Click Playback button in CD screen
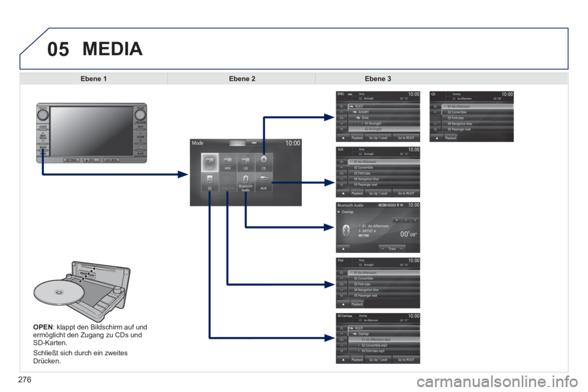The image size is (588, 392). pos(451,138)
